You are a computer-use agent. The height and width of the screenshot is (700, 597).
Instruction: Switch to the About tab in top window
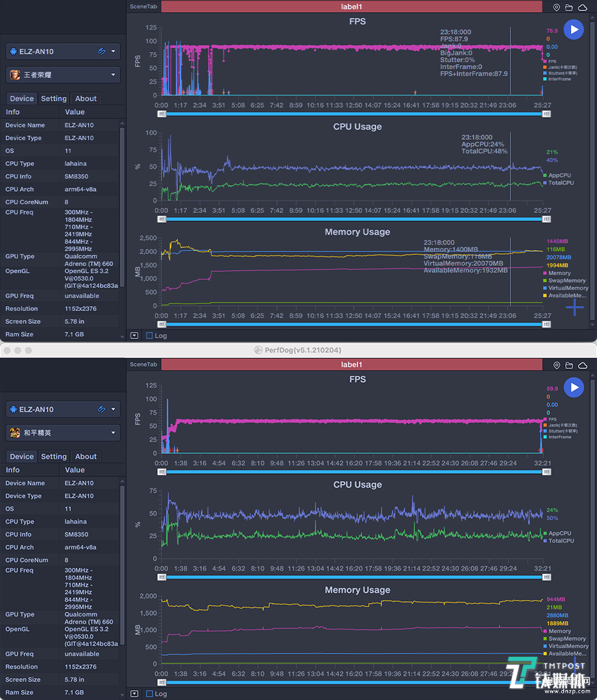pyautogui.click(x=86, y=99)
